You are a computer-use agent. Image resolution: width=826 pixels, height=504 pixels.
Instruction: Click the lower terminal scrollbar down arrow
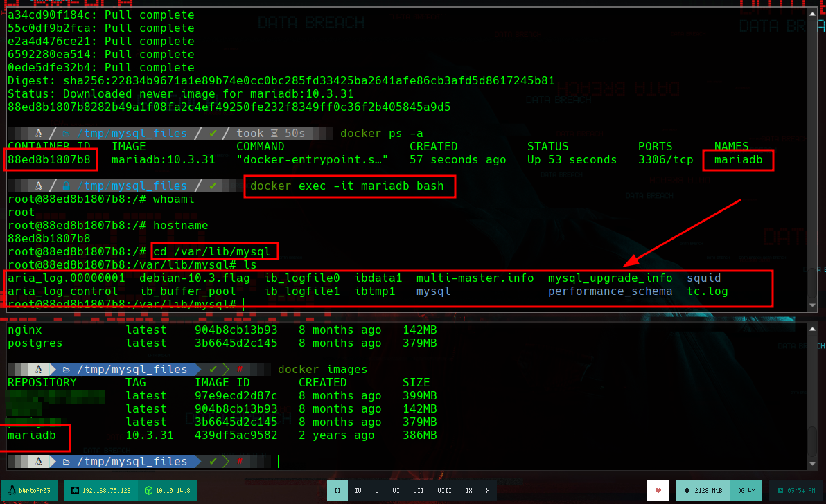click(x=812, y=463)
